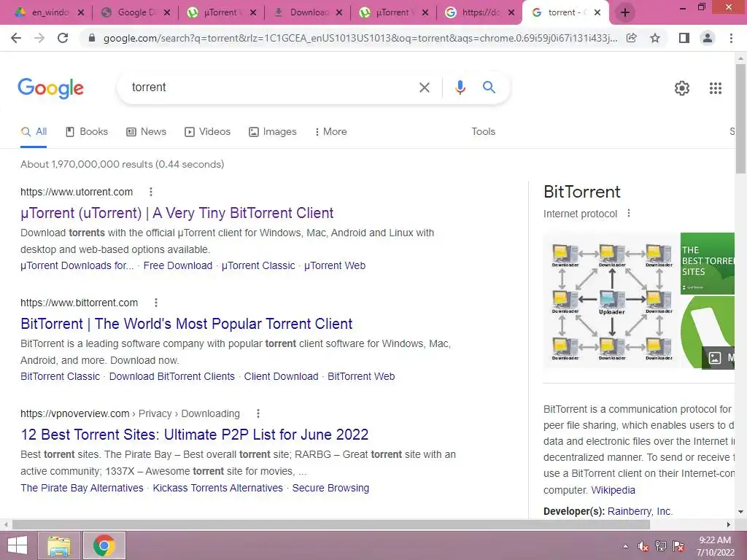Click the Chrome address bar URL
The width and height of the screenshot is (747, 560).
(360, 38)
